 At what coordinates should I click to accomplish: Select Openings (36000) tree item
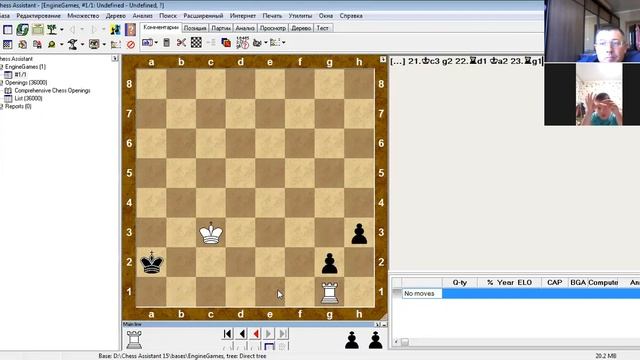[26, 82]
